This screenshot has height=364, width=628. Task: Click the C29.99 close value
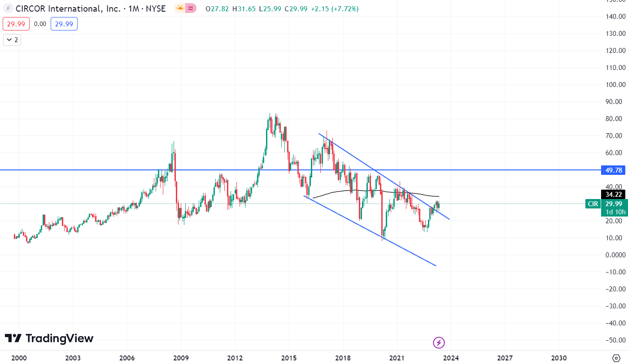[x=296, y=9]
